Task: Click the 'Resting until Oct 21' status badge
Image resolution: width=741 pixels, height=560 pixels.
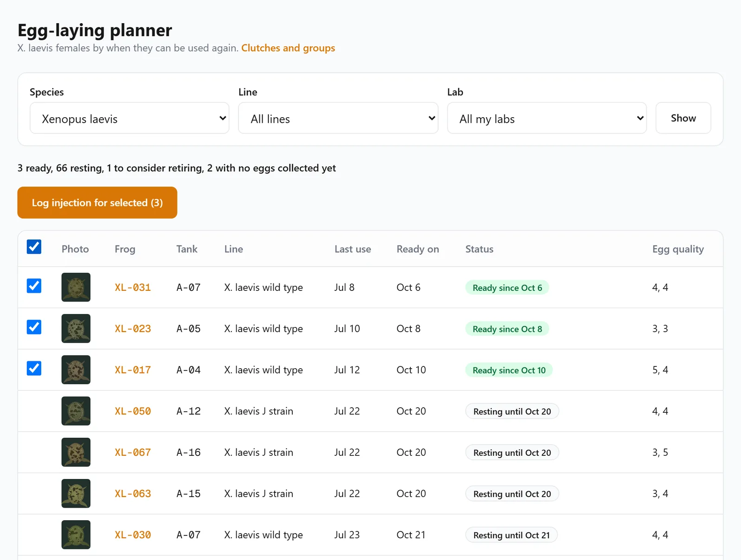Action: [512, 535]
